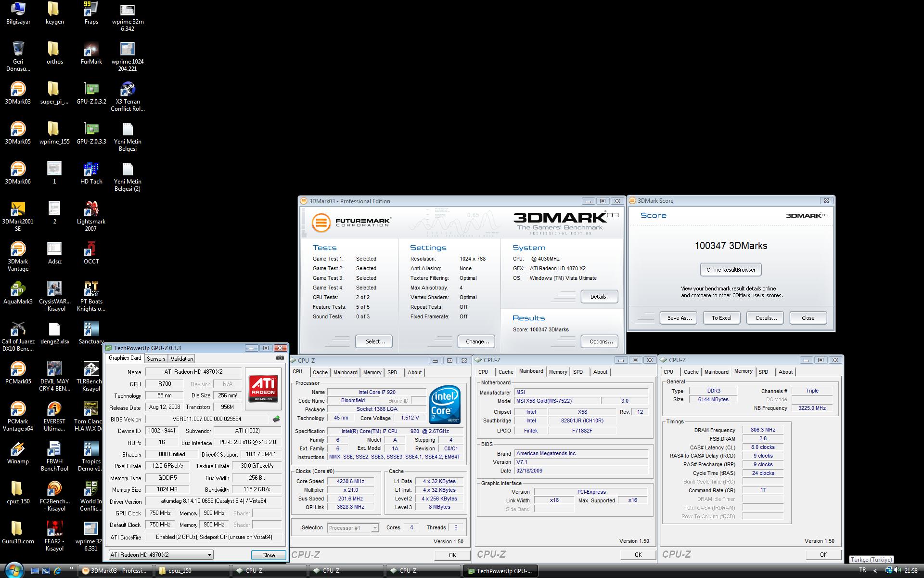Click the TechPowerUp GPU-Z taskbar button
The height and width of the screenshot is (578, 924).
pyautogui.click(x=500, y=571)
